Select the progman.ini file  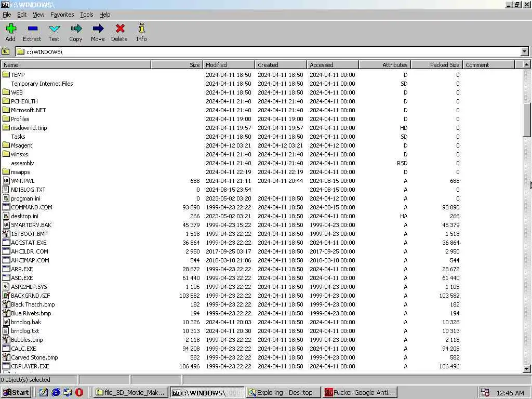click(x=25, y=198)
